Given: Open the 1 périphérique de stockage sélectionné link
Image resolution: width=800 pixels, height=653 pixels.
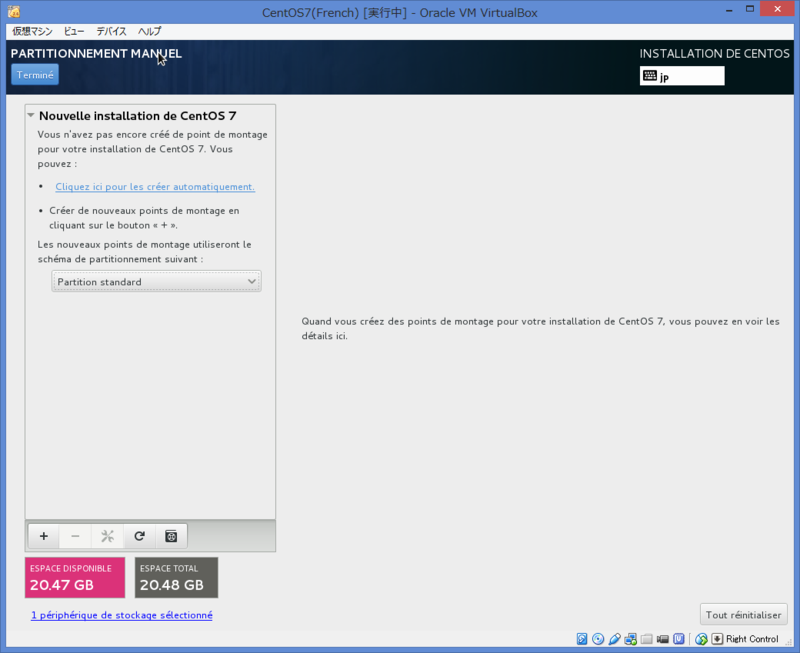Looking at the screenshot, I should 122,614.
